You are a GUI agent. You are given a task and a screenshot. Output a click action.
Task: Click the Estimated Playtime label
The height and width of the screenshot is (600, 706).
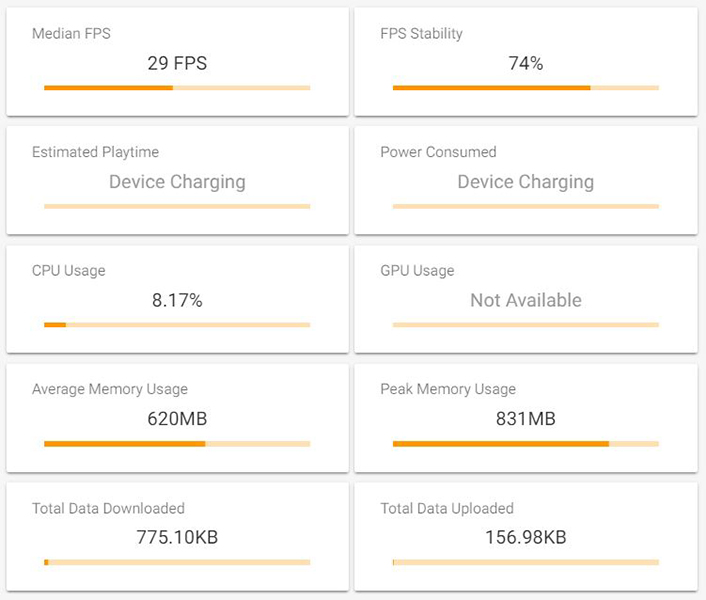click(x=95, y=152)
